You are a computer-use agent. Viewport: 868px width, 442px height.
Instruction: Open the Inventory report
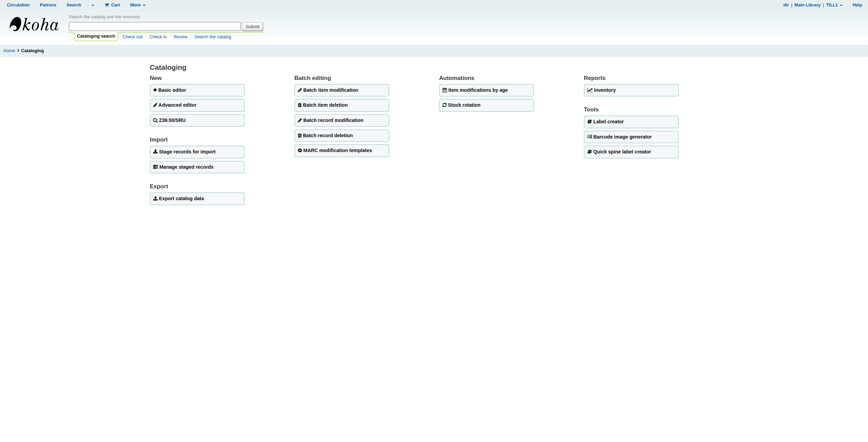pos(631,90)
